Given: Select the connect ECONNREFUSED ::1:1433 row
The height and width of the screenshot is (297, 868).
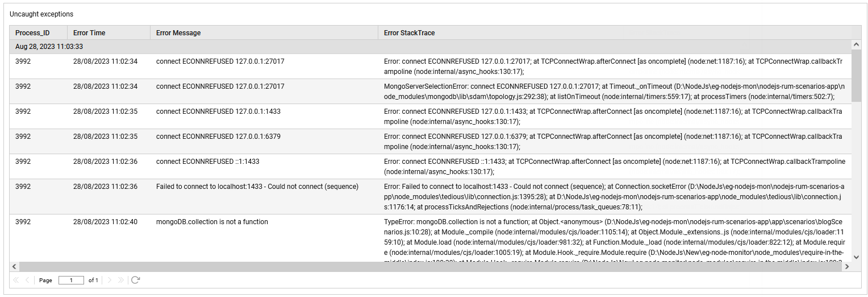Looking at the screenshot, I should (x=431, y=166).
